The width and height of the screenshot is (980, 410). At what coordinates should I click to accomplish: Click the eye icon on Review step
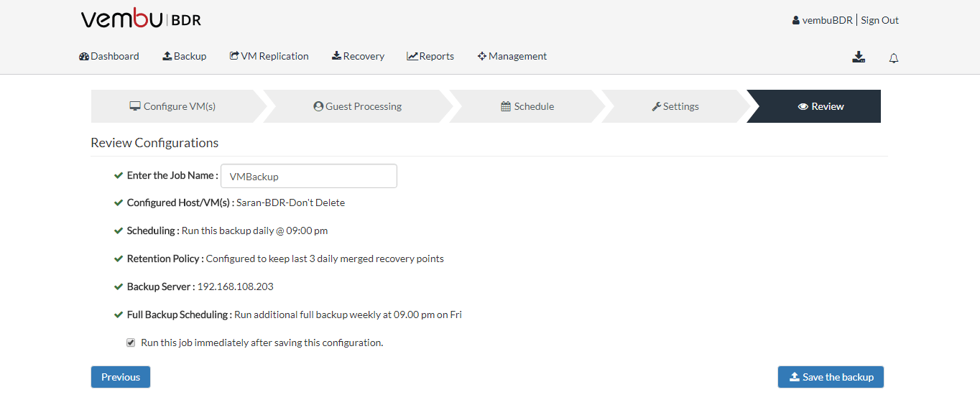click(x=803, y=106)
